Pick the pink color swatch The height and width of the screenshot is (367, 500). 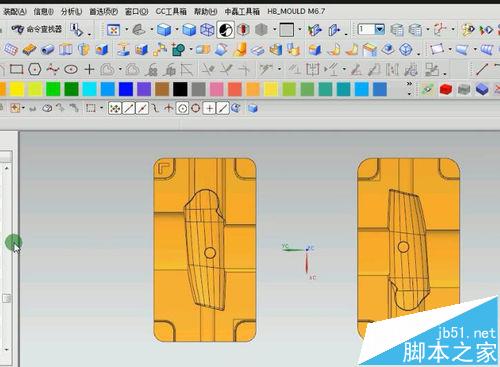pyautogui.click(x=217, y=89)
